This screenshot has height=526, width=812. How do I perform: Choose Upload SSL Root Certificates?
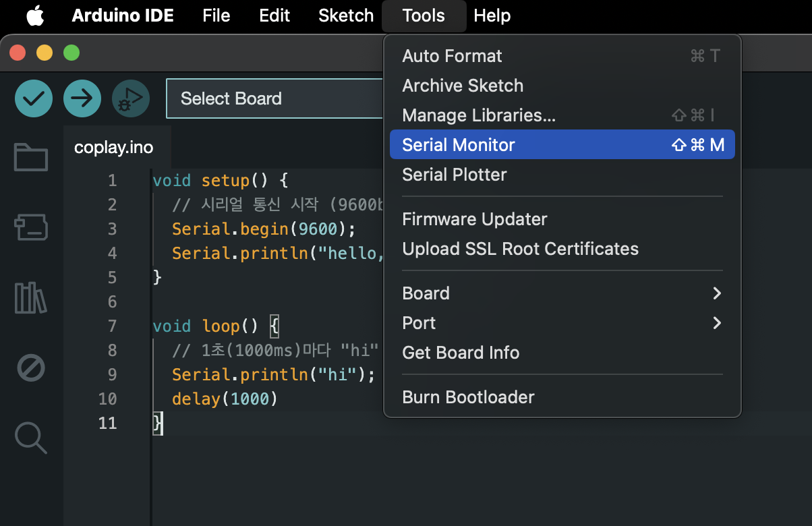coord(562,249)
